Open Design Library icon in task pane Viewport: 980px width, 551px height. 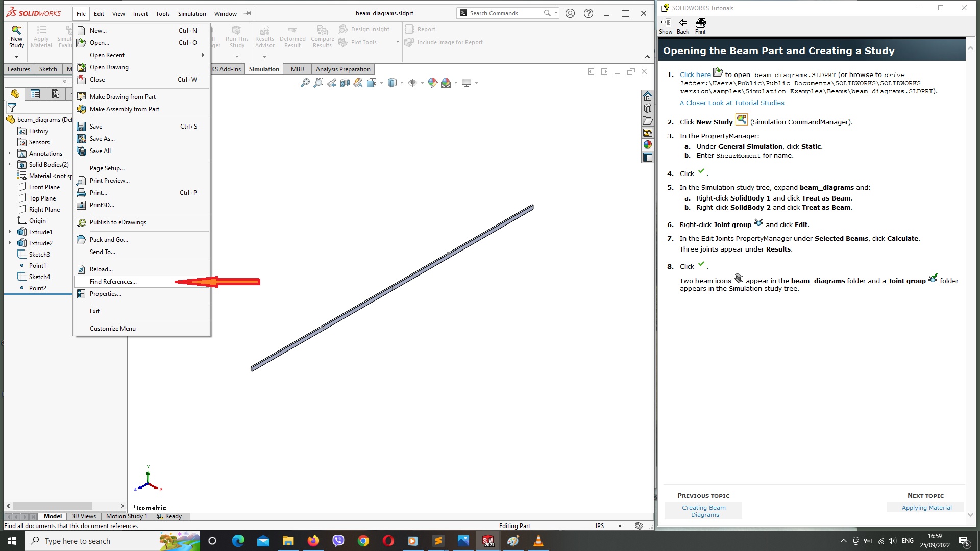(x=648, y=109)
